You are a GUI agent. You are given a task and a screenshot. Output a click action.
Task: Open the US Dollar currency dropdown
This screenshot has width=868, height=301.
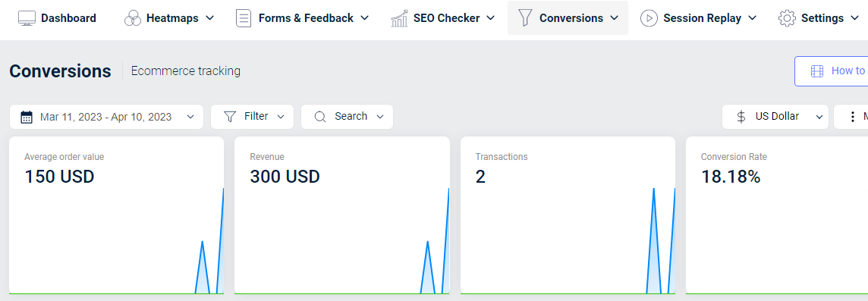pyautogui.click(x=775, y=117)
